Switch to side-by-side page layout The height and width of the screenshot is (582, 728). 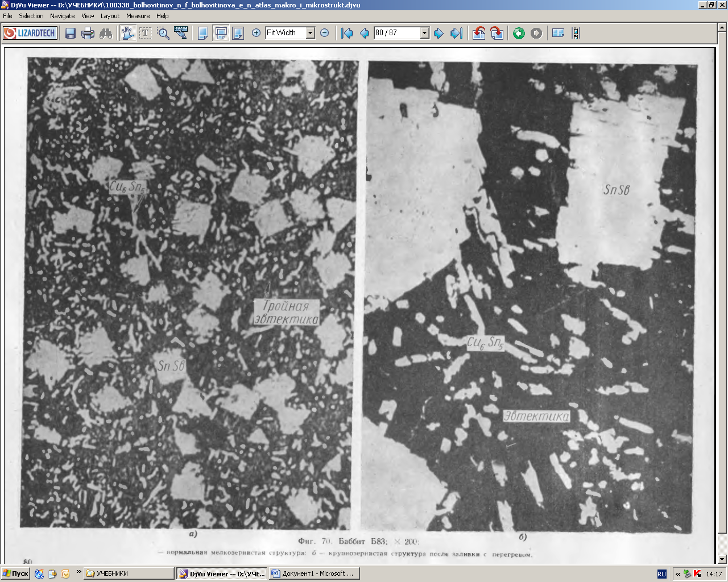(238, 33)
